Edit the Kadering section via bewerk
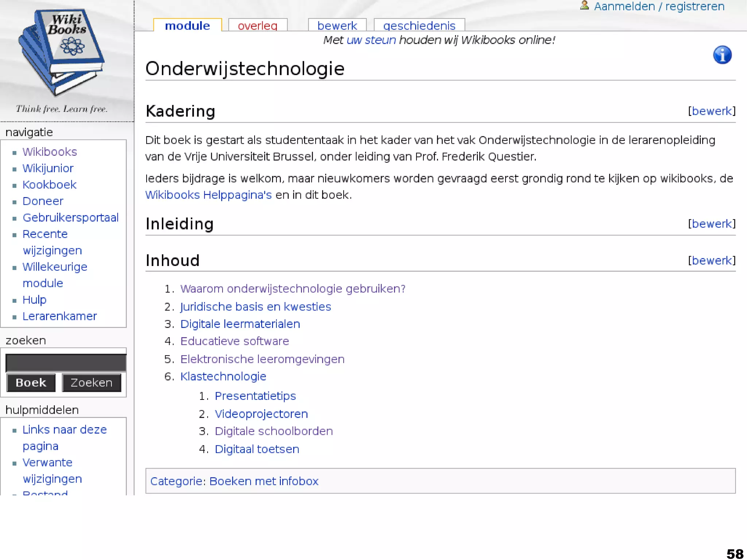This screenshot has height=560, width=747. [x=711, y=111]
